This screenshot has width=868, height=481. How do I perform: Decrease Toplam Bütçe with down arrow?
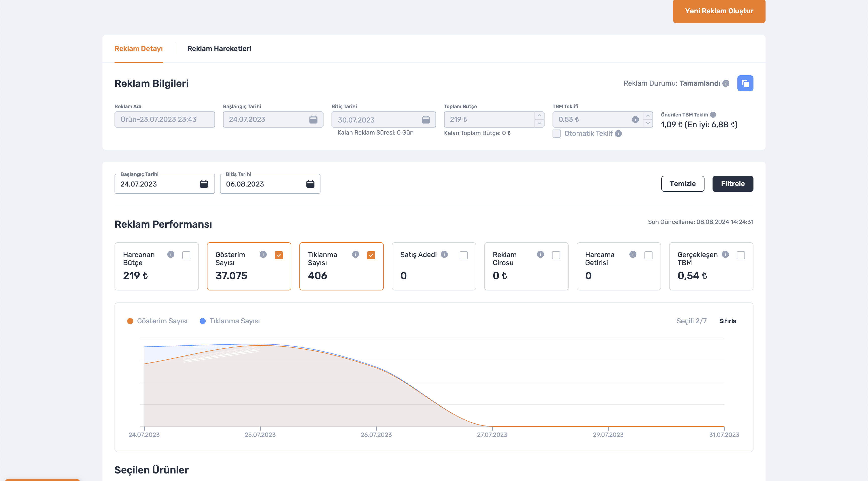click(x=539, y=123)
